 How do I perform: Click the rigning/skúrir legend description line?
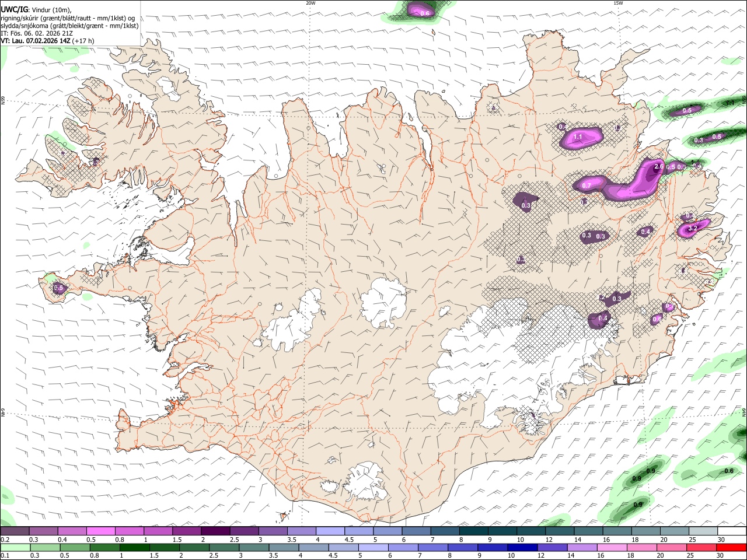coord(68,17)
